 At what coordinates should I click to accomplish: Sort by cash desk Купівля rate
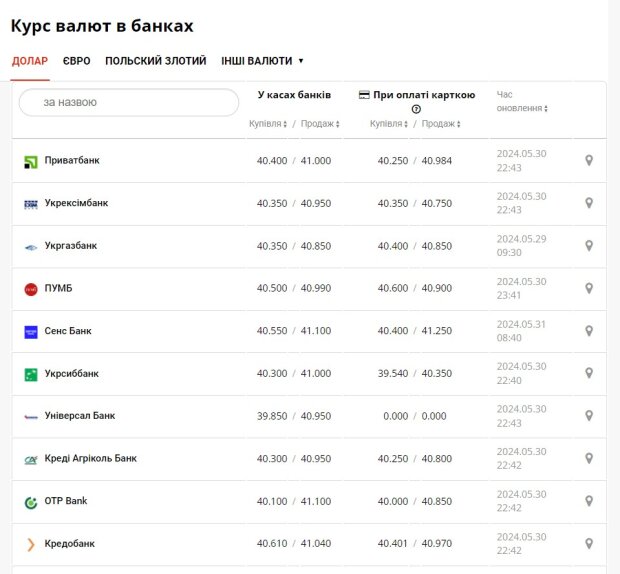point(268,124)
